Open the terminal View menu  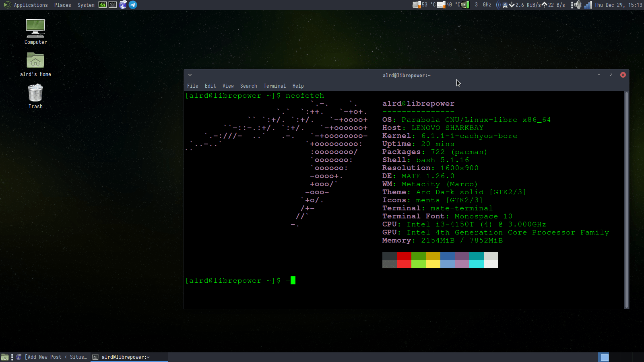click(228, 86)
